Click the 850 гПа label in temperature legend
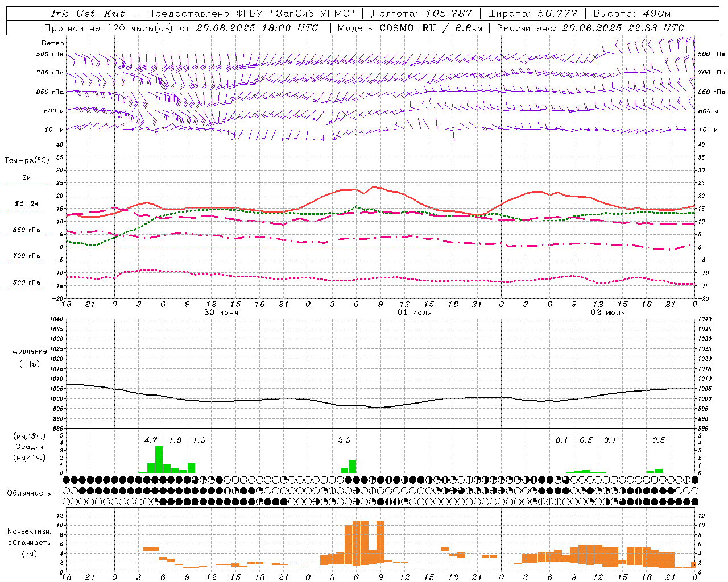Image resolution: width=728 pixels, height=582 pixels. point(26,230)
